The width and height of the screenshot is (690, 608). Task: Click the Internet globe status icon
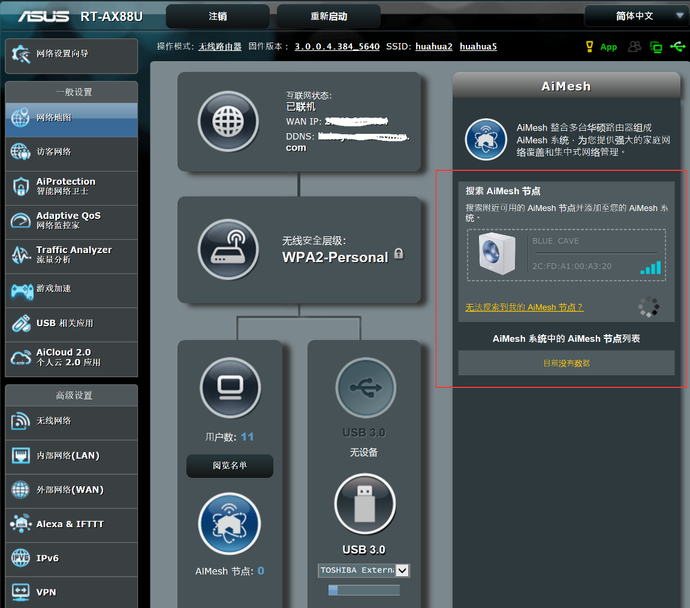click(228, 121)
